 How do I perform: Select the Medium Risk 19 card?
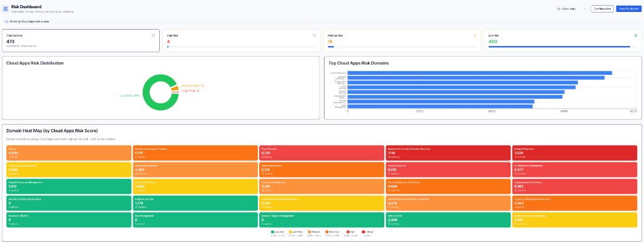(402, 41)
